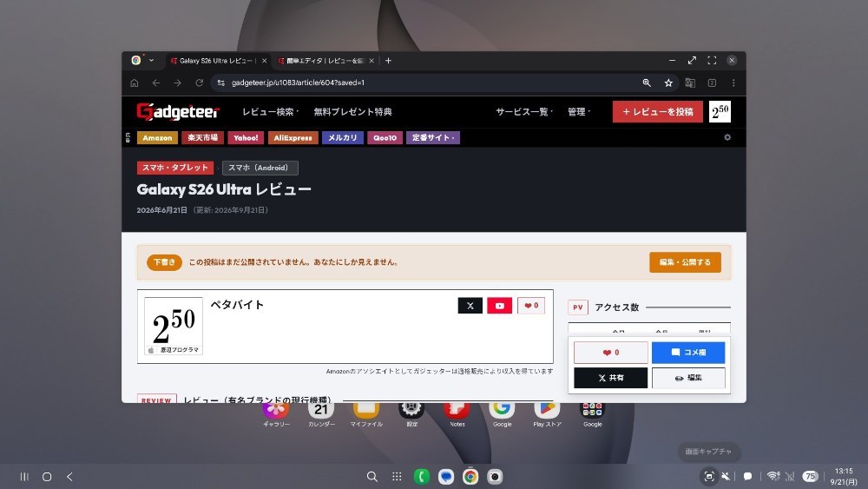Click the Gadgeteer logo
868x489 pixels.
click(x=178, y=112)
